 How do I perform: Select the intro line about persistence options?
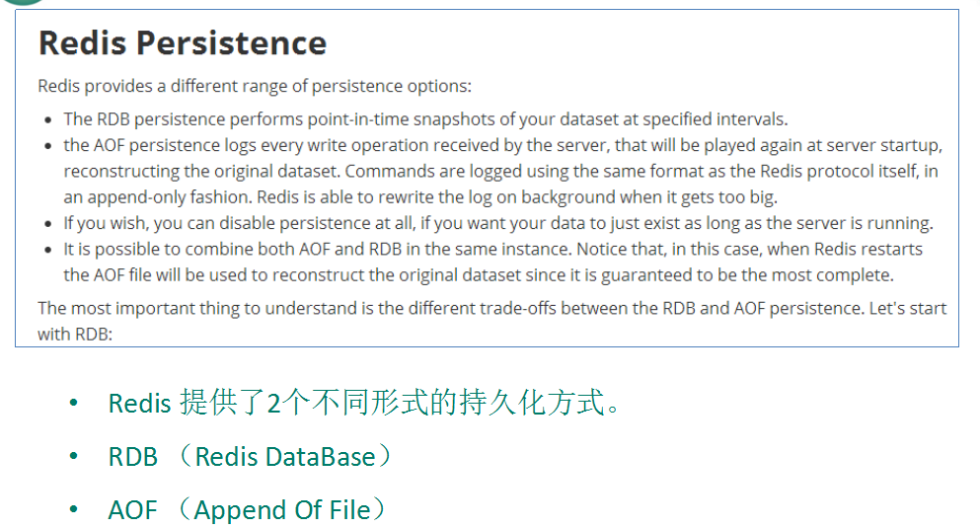coord(255,86)
